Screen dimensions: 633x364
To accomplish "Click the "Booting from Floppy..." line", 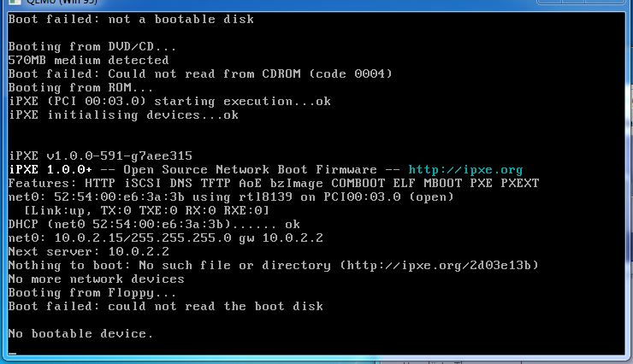I will click(x=92, y=292).
